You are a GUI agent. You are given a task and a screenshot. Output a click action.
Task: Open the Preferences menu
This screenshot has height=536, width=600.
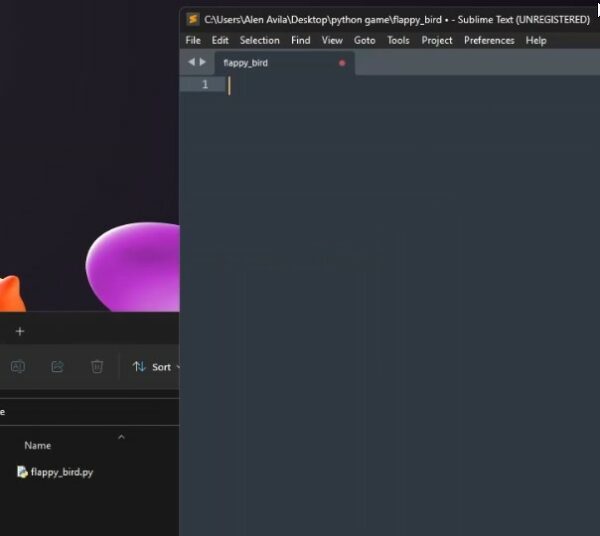489,40
